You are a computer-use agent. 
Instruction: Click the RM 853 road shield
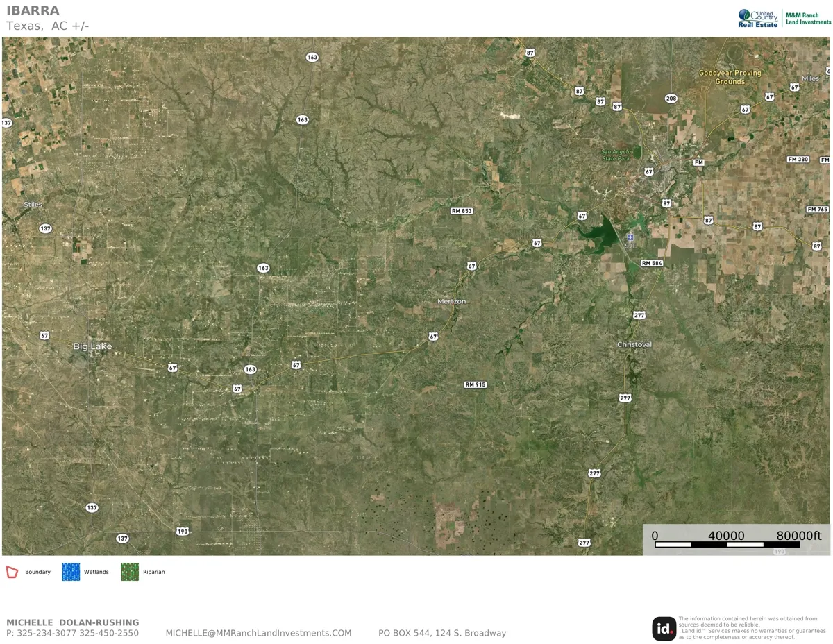[462, 211]
